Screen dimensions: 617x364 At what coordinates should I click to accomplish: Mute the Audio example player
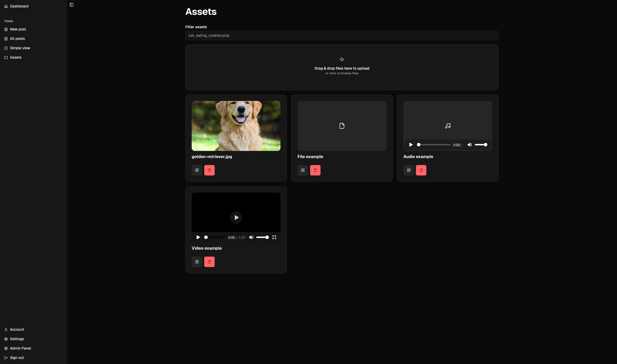click(469, 145)
